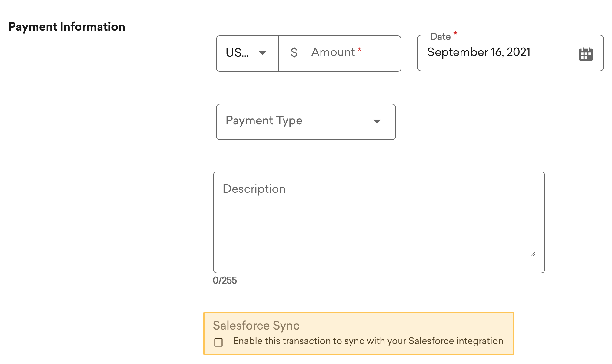The image size is (612, 364).
Task: Click the 'Enable this transaction to sync' label
Action: pos(368,341)
